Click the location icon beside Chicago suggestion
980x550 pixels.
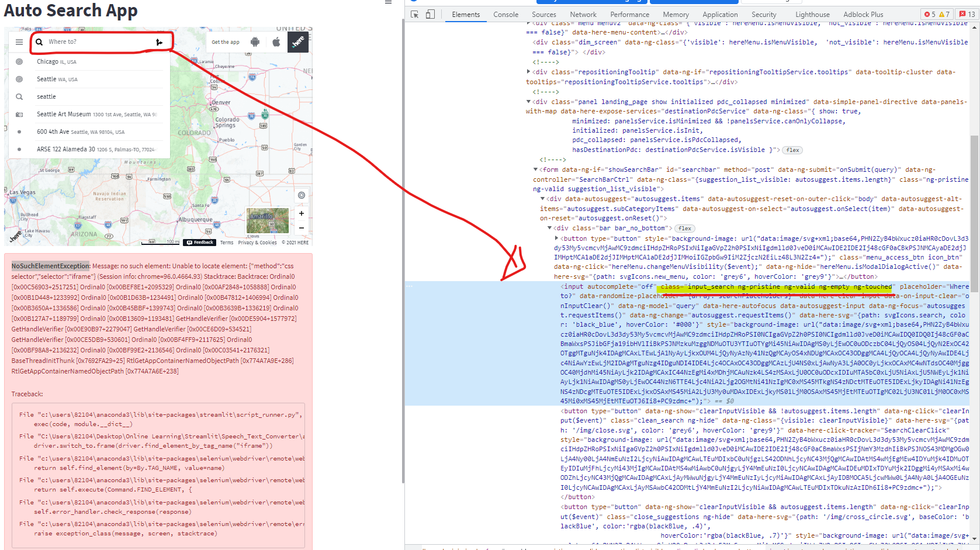pos(19,61)
